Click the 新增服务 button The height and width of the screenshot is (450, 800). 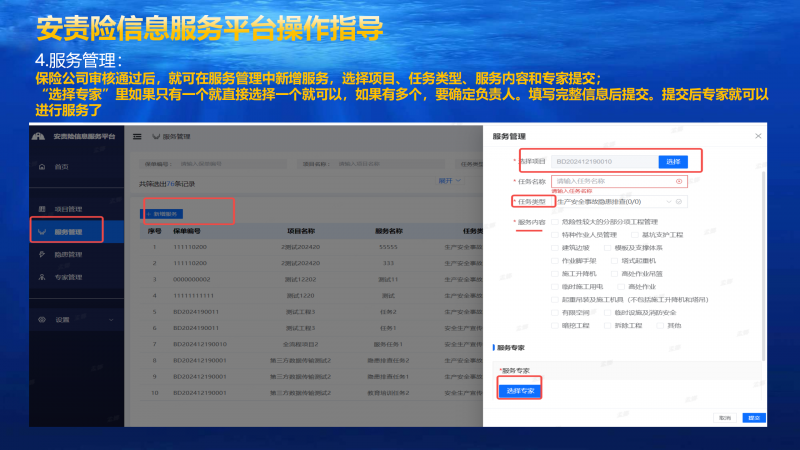(162, 214)
